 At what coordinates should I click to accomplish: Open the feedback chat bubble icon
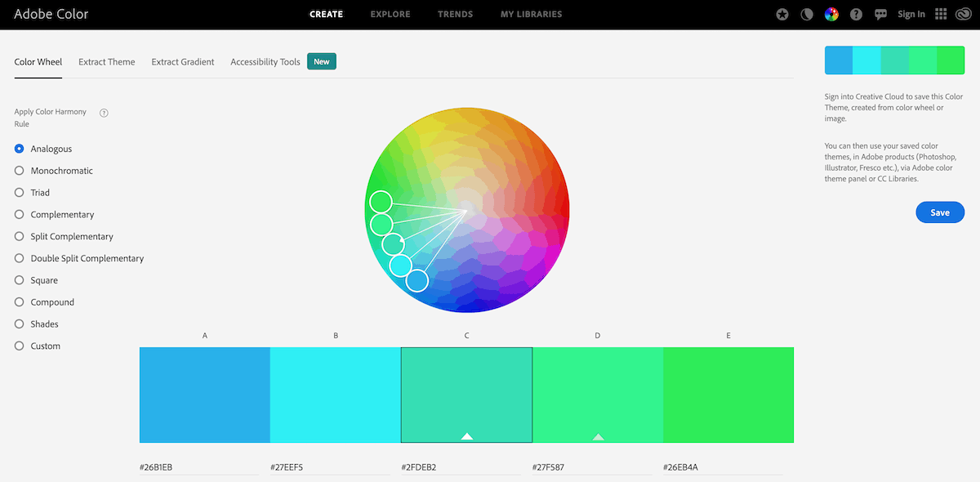pos(880,14)
